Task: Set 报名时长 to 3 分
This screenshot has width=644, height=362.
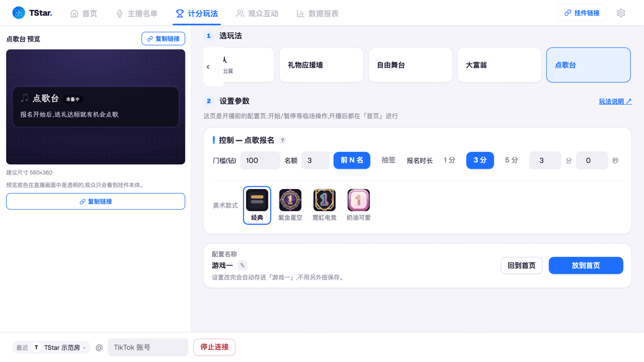Action: pyautogui.click(x=480, y=160)
